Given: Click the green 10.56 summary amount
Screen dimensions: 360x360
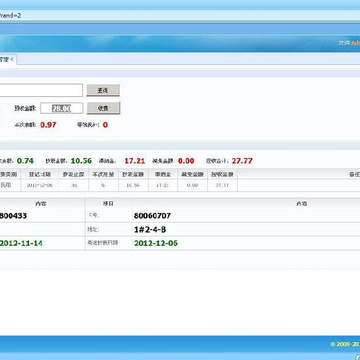Looking at the screenshot, I should tap(81, 161).
